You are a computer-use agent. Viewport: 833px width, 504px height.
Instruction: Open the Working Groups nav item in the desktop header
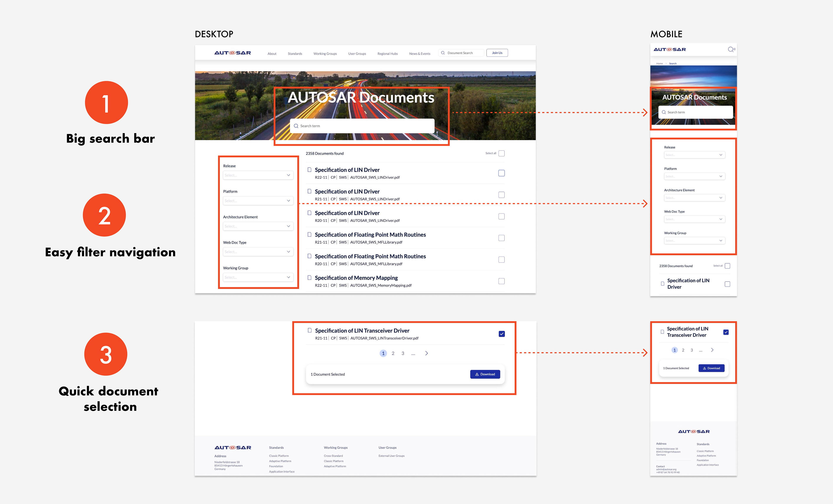point(325,54)
